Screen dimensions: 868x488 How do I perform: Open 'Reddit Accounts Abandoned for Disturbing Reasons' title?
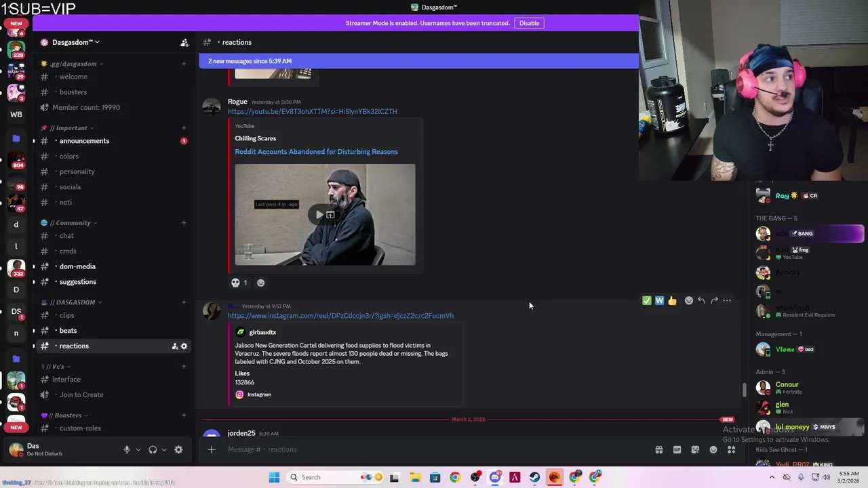pos(317,152)
